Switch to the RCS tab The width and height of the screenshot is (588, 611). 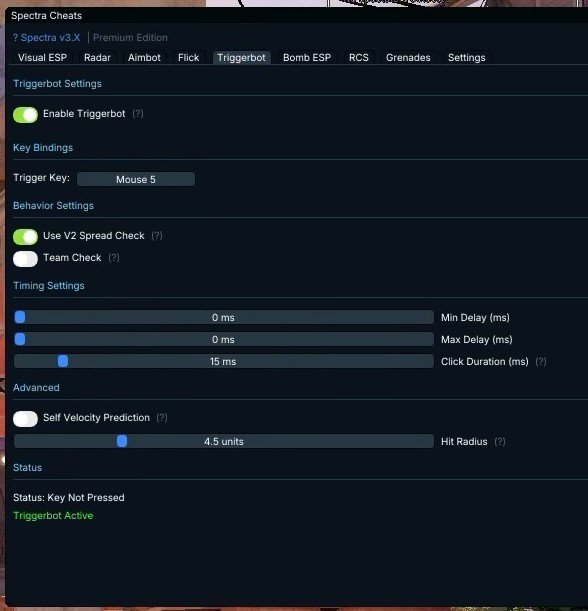[x=358, y=58]
